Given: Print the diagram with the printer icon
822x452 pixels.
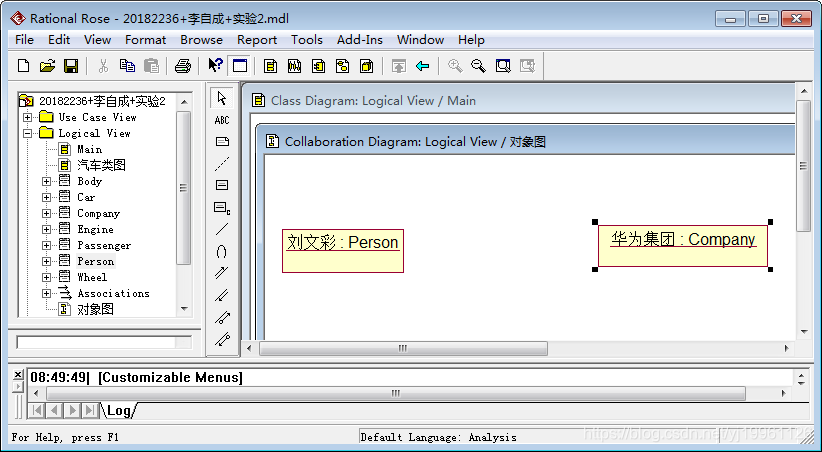Looking at the screenshot, I should [x=182, y=66].
